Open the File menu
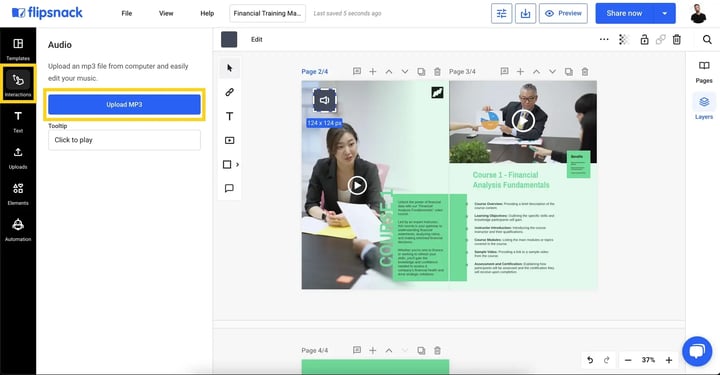Screen dimensions: 720x375 (x=127, y=13)
